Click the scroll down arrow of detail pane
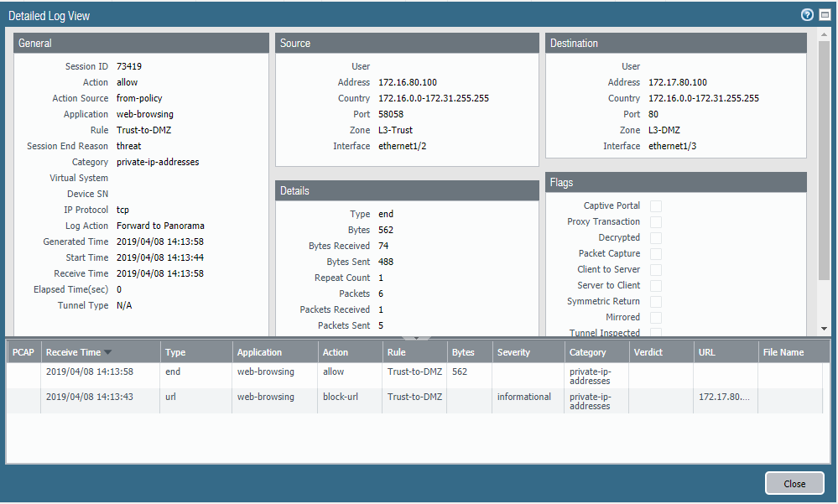Screen dimensions: 838x504 click(x=825, y=329)
